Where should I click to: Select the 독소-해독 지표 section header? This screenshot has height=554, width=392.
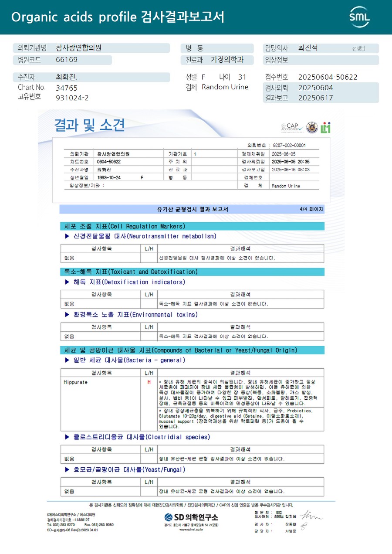pos(192,272)
